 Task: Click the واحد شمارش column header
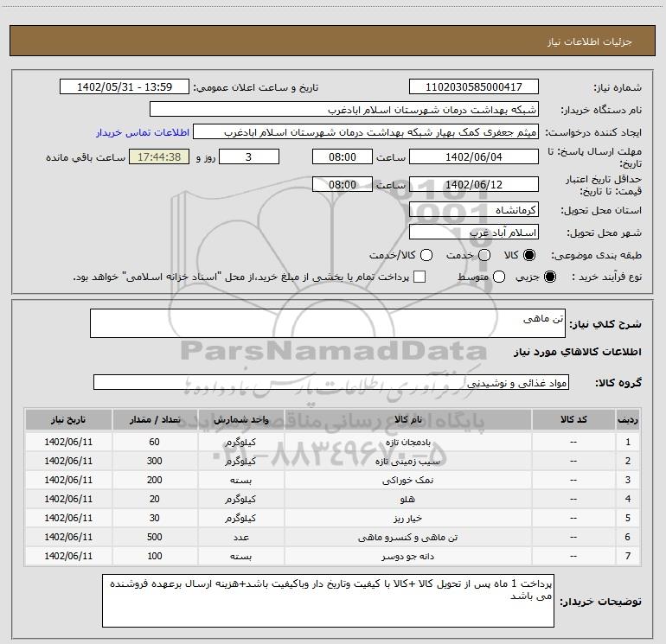tap(240, 419)
